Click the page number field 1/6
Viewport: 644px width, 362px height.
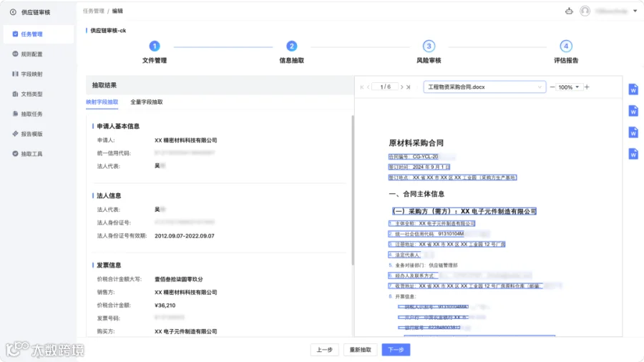385,87
